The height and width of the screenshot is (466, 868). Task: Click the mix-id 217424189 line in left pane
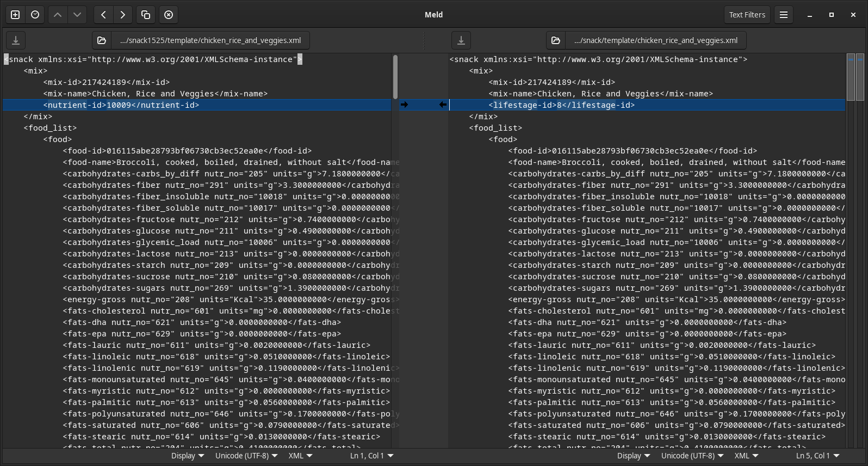tap(107, 82)
